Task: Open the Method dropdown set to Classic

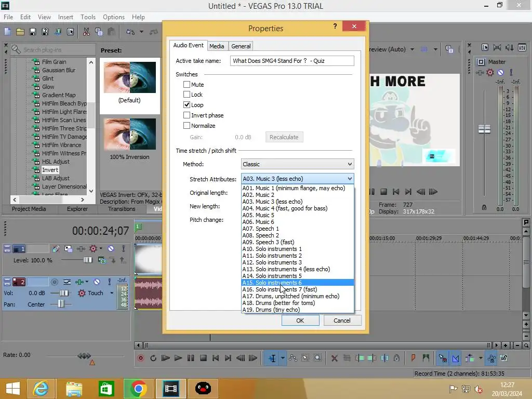Action: [297, 164]
